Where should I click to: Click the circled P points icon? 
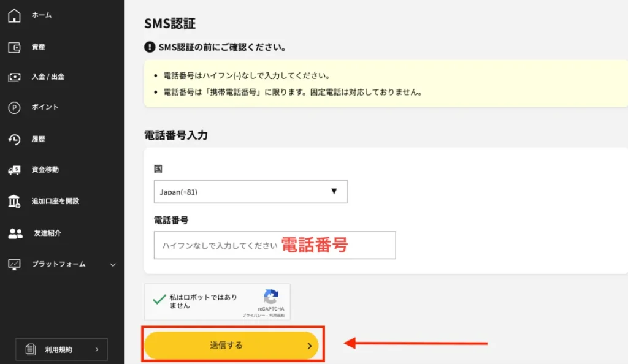click(14, 108)
